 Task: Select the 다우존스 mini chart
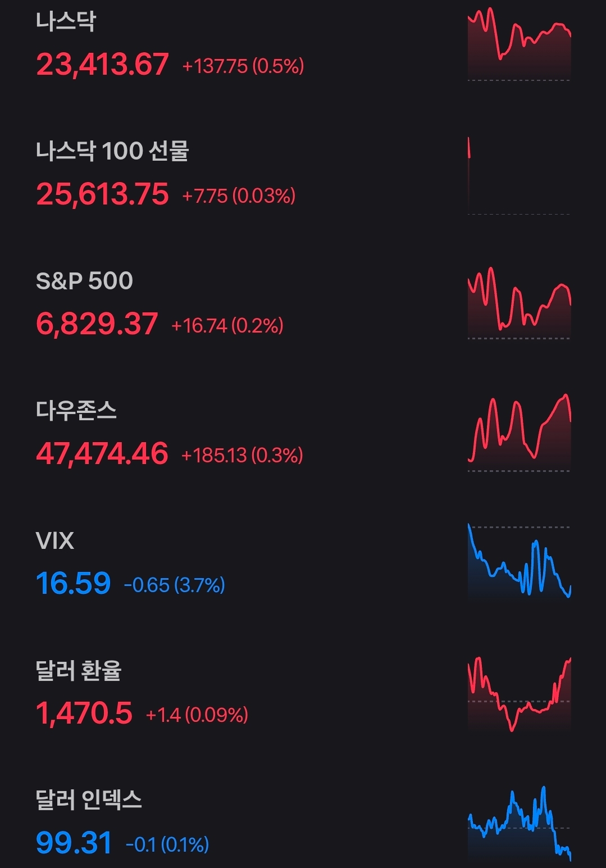point(519,433)
